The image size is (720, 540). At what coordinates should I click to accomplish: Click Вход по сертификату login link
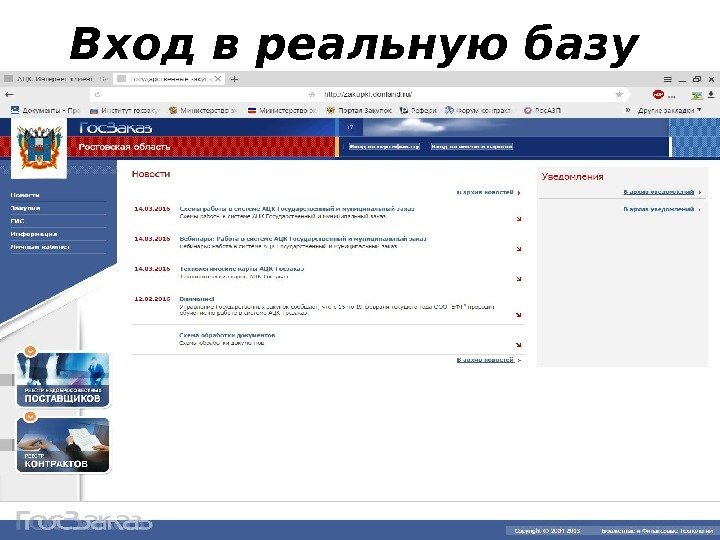point(384,146)
